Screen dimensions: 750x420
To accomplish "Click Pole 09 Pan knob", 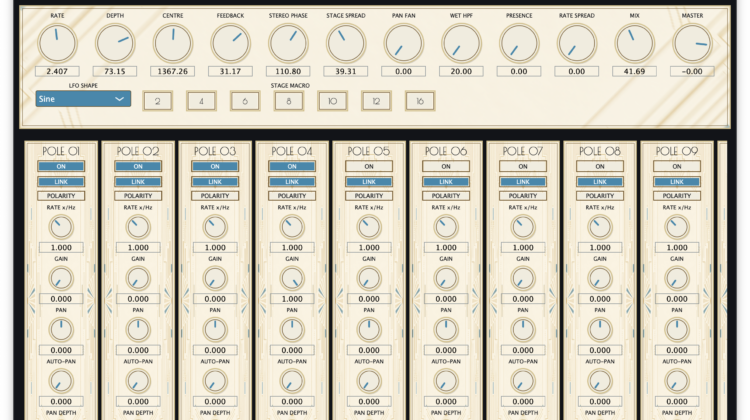I will pyautogui.click(x=677, y=330).
